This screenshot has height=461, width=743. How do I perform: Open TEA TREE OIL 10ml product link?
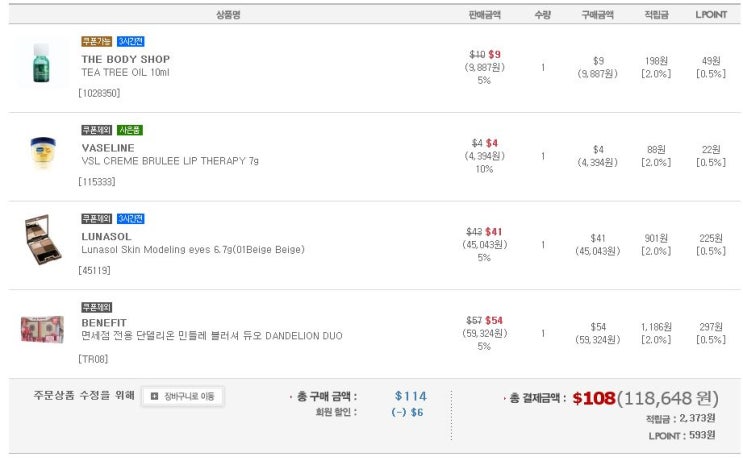click(x=125, y=72)
